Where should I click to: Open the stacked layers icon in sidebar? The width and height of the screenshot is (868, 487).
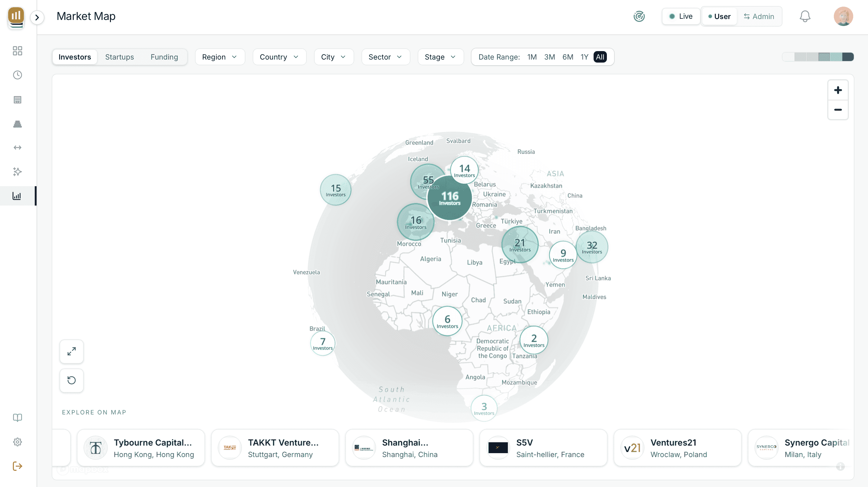pyautogui.click(x=18, y=124)
